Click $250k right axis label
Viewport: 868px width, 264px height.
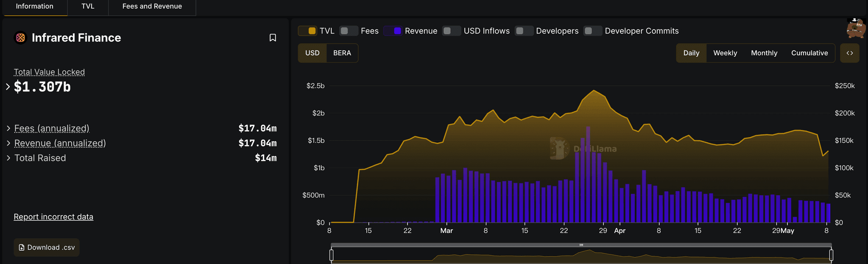point(845,86)
